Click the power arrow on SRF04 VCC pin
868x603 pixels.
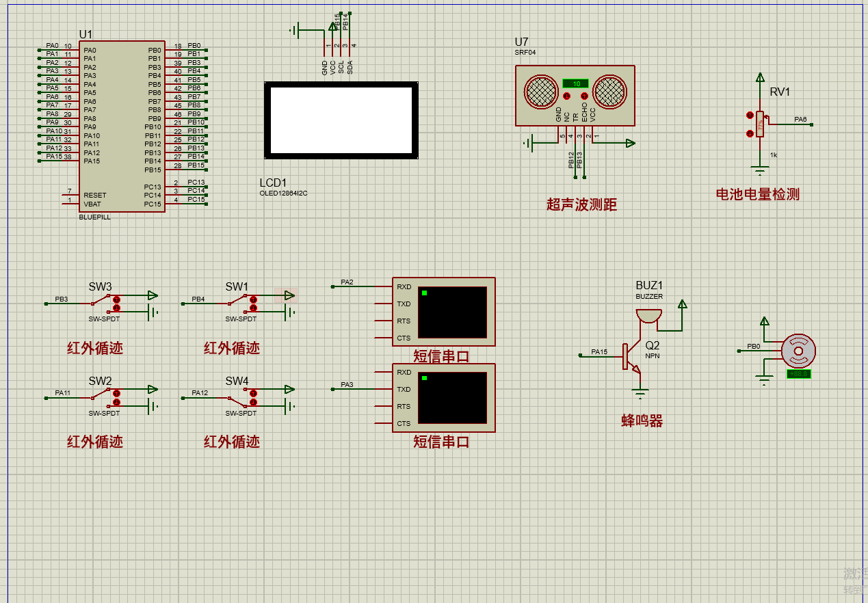(630, 143)
